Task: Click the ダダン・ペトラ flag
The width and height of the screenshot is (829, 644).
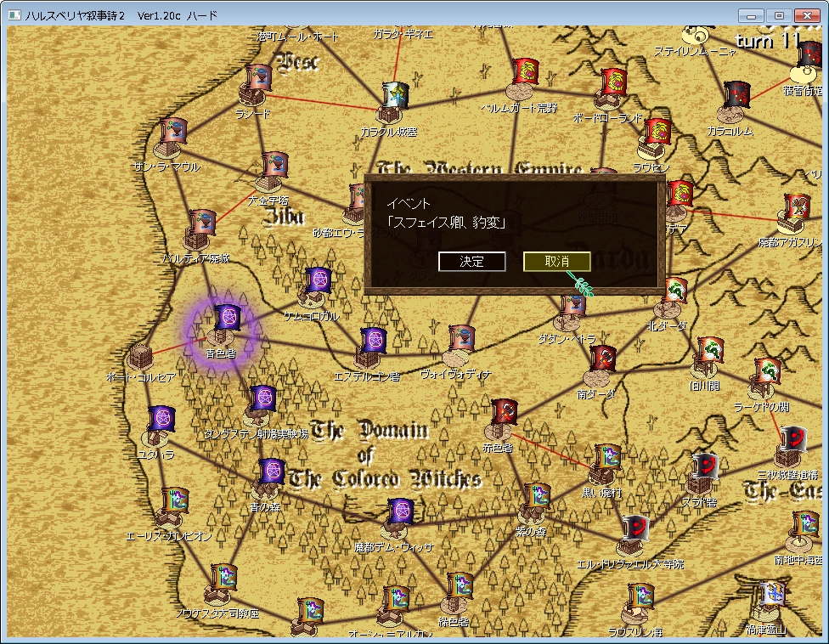Action: [x=573, y=307]
